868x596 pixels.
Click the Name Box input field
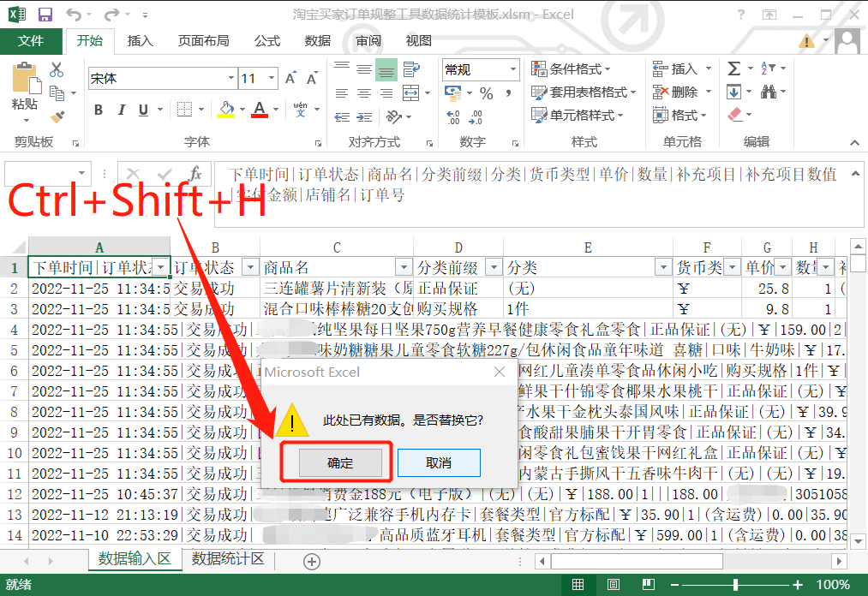click(39, 174)
